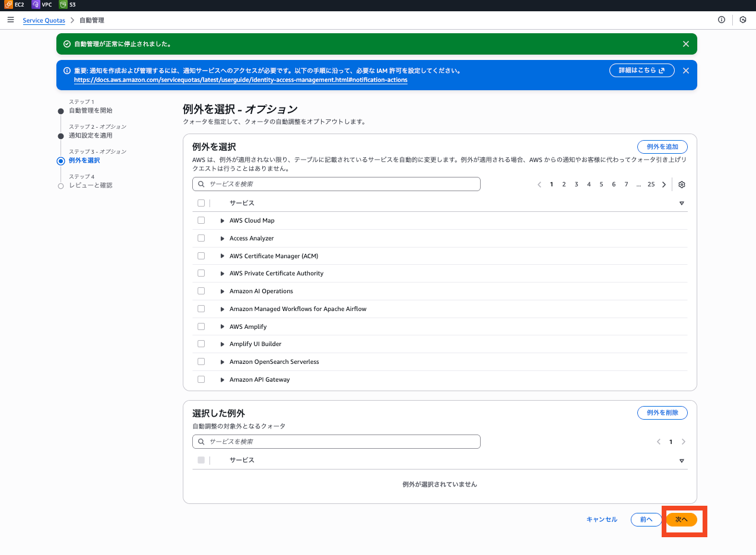The image size is (756, 555).
Task: Toggle select-all checkbox in services header
Action: click(201, 203)
